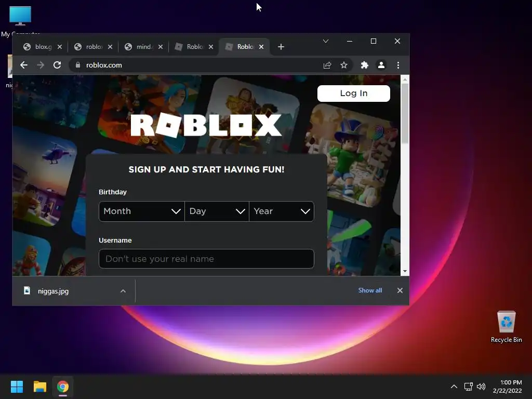Open the Windows Start menu
This screenshot has width=532, height=399.
coord(17,387)
